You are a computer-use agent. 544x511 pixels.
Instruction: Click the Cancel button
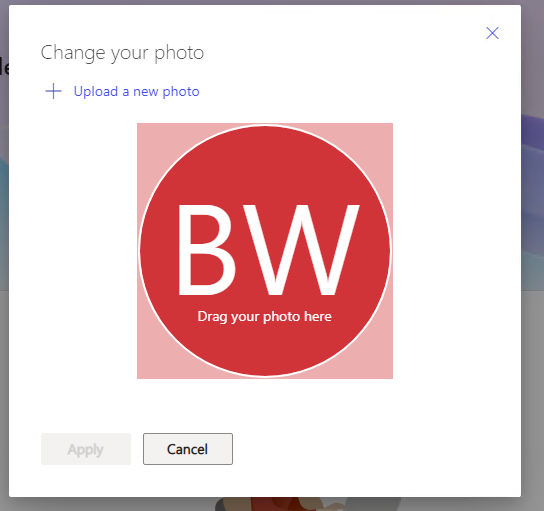pyautogui.click(x=188, y=449)
